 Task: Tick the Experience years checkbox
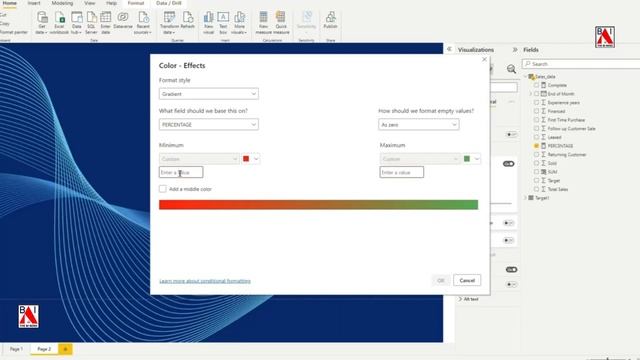coord(536,102)
